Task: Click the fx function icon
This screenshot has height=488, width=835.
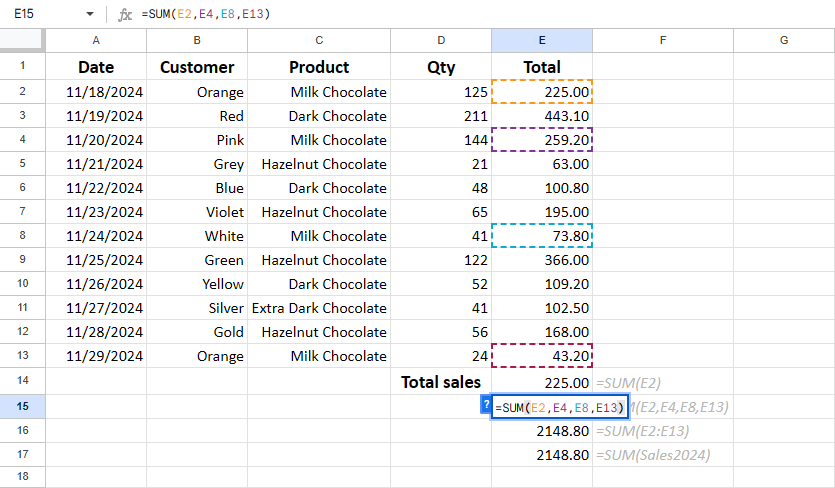Action: (125, 14)
